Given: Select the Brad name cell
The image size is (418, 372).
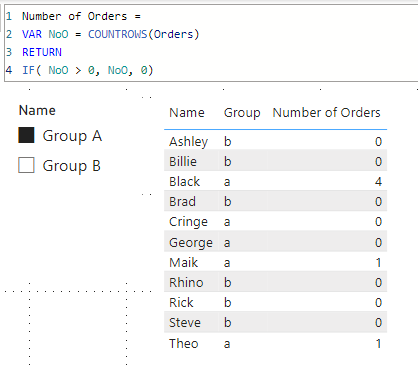Looking at the screenshot, I should click(x=182, y=201).
